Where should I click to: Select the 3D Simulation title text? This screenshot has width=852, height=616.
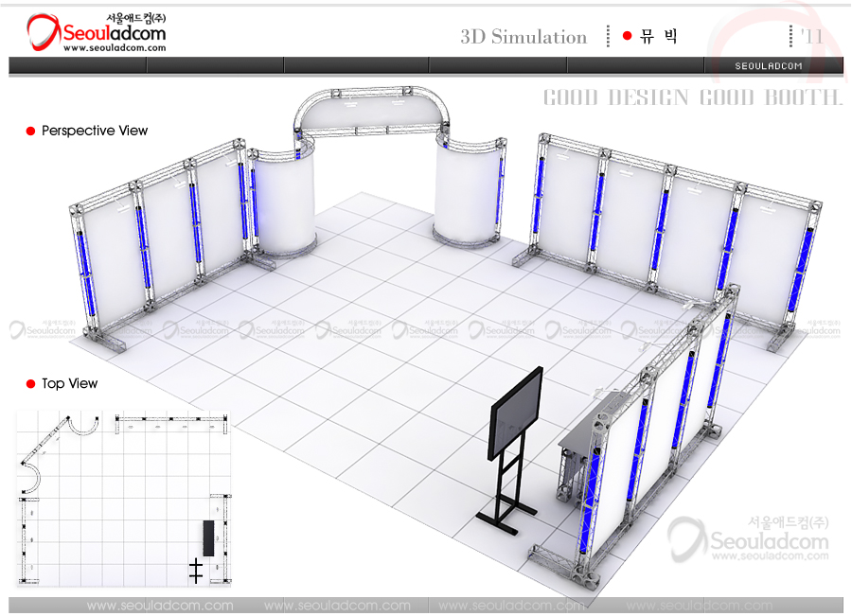tap(524, 37)
